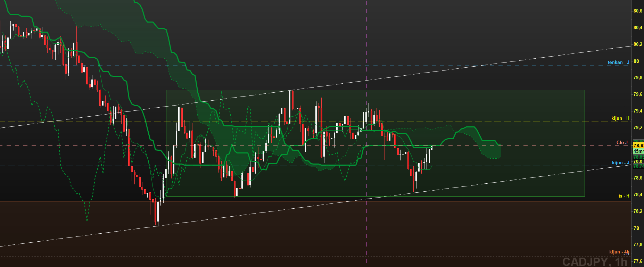This screenshot has width=644, height=267.
Task: Click the 'tenkan - J' line label
Action: (618, 62)
